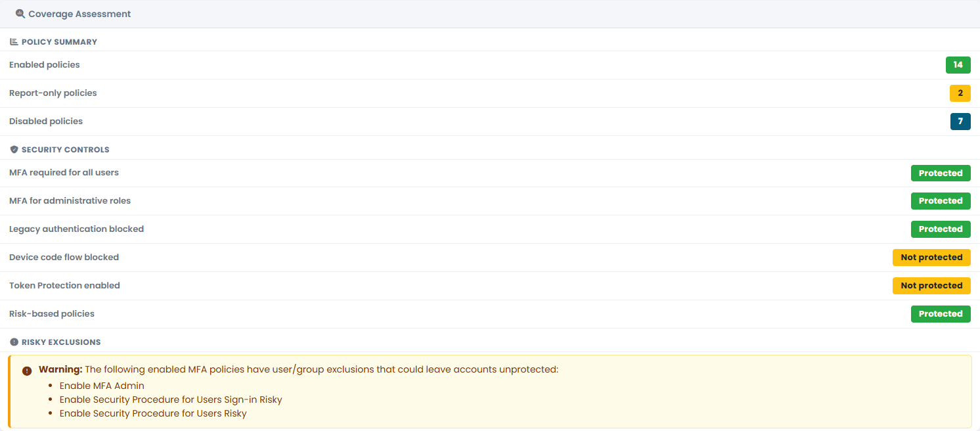Click Protected badge for MFA for administrative roles
This screenshot has width=980, height=431.
click(x=941, y=201)
